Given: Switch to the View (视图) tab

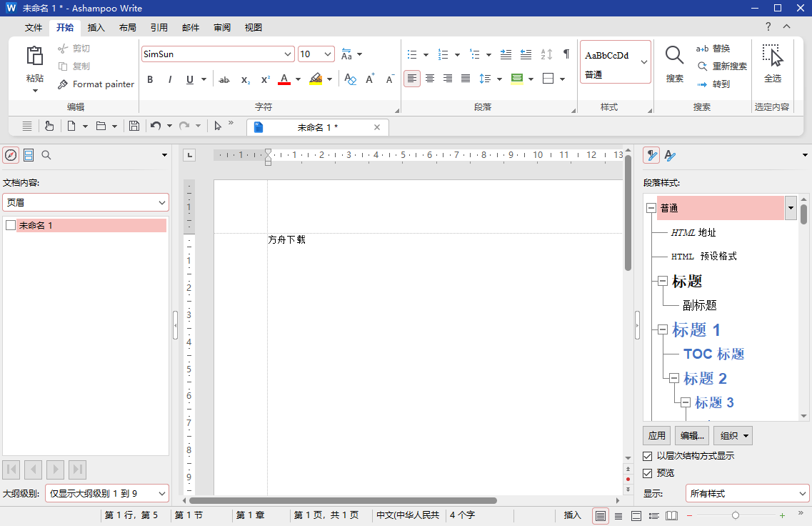Looking at the screenshot, I should coord(254,27).
